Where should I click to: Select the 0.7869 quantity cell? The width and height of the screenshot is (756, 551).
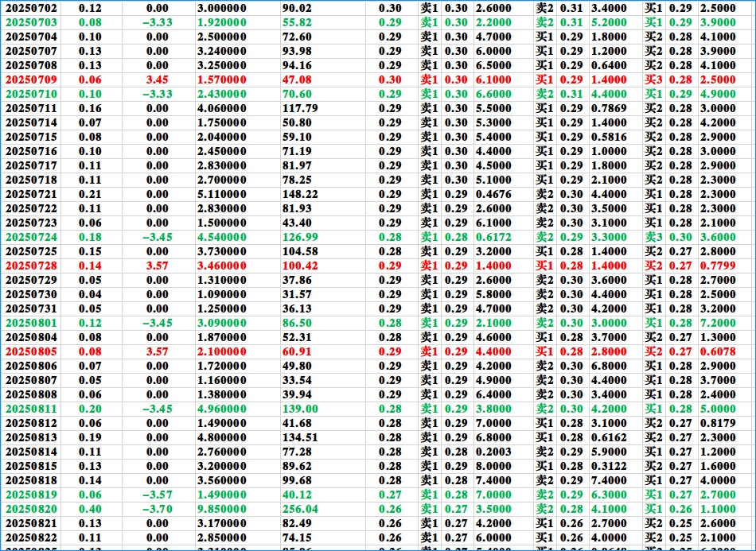609,108
